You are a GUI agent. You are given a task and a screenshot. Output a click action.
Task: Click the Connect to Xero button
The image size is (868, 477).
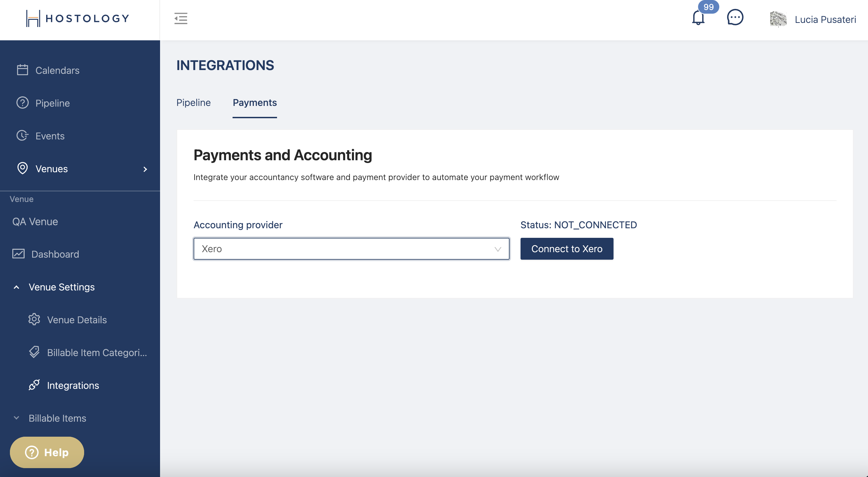coord(567,249)
